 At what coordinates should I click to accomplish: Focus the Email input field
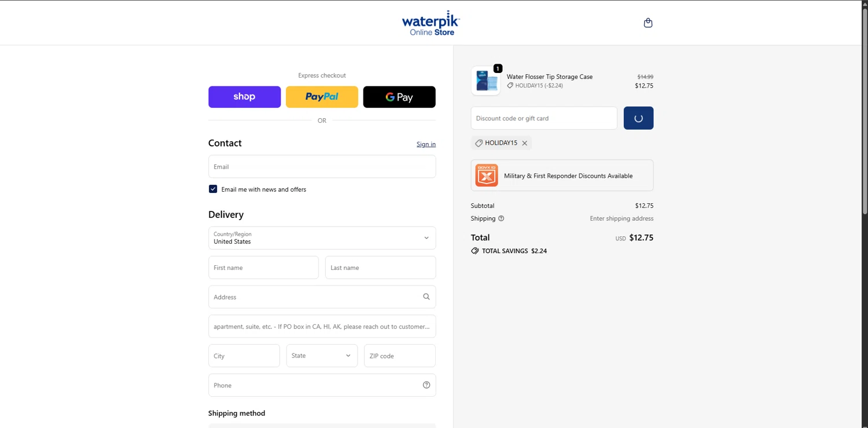pyautogui.click(x=322, y=167)
